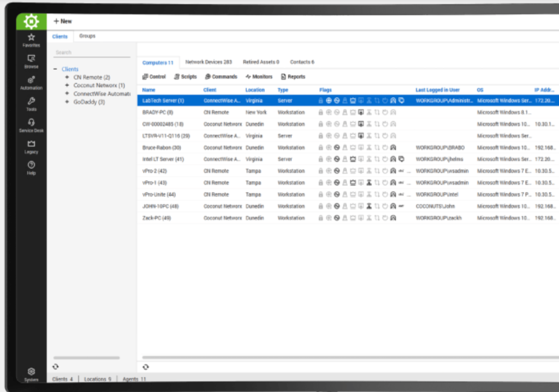Open the Favorites star in sidebar
Screen dimensions: 559x392
click(x=31, y=40)
